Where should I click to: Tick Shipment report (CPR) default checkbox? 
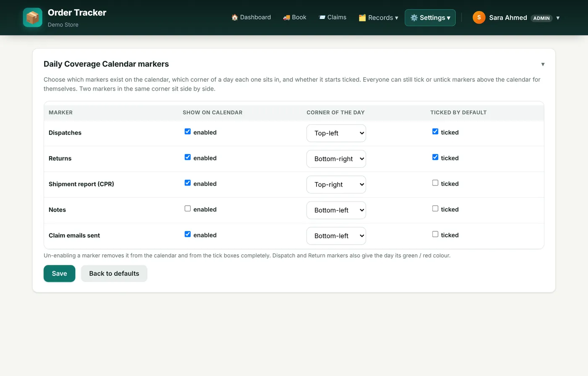coord(435,183)
